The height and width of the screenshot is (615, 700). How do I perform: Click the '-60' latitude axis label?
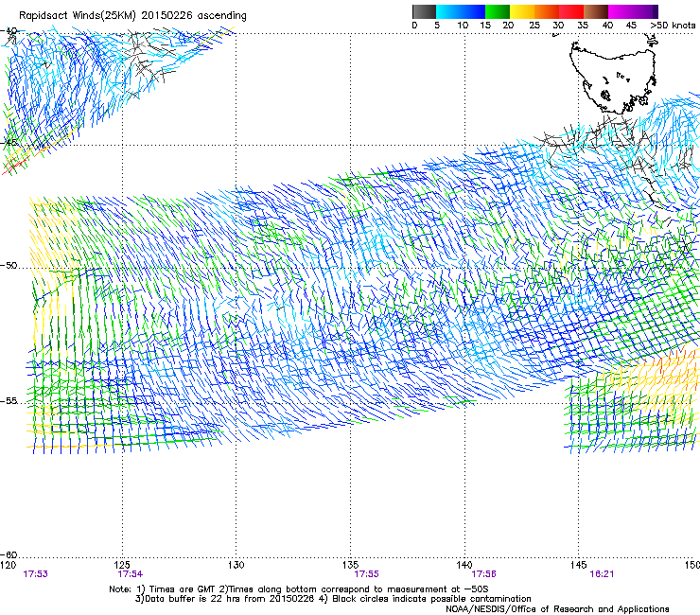click(x=9, y=555)
